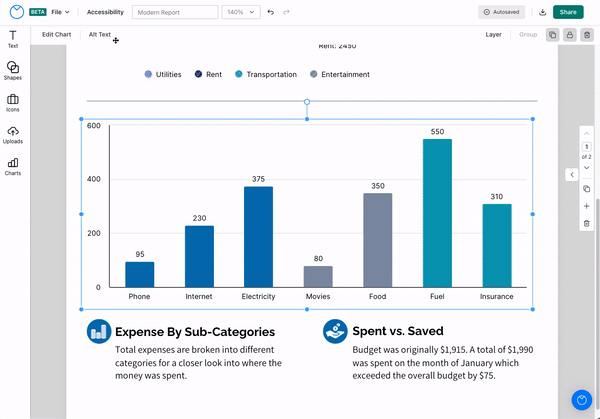
Task: Open the File menu dropdown
Action: (60, 12)
